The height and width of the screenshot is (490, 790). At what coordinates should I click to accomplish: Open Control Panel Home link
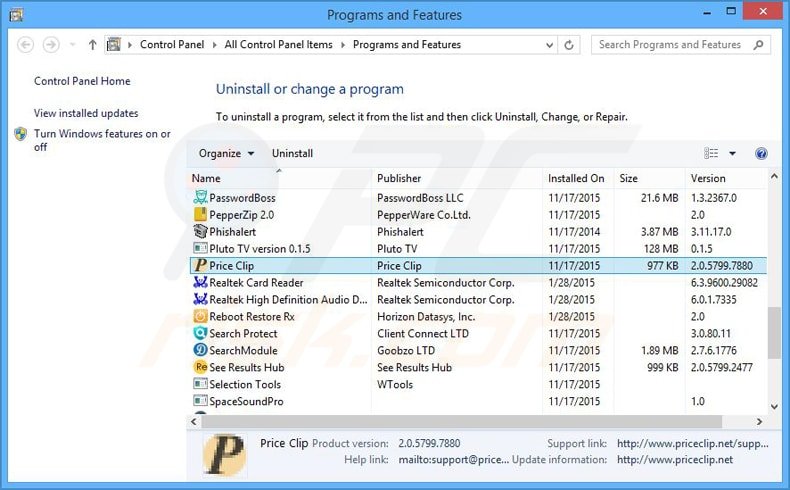[x=82, y=81]
